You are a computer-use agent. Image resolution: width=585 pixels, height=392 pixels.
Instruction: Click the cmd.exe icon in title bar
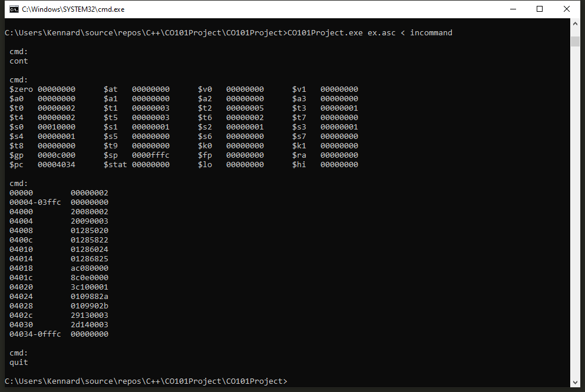pyautogui.click(x=13, y=9)
